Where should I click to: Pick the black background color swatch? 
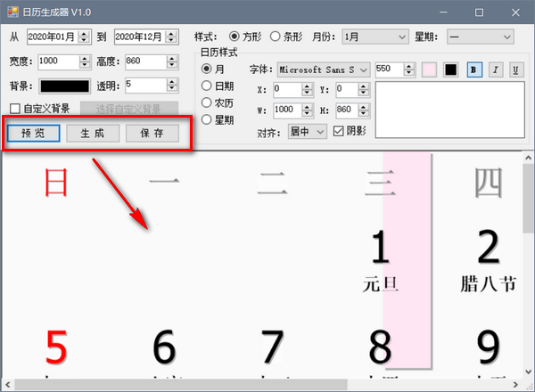point(62,86)
